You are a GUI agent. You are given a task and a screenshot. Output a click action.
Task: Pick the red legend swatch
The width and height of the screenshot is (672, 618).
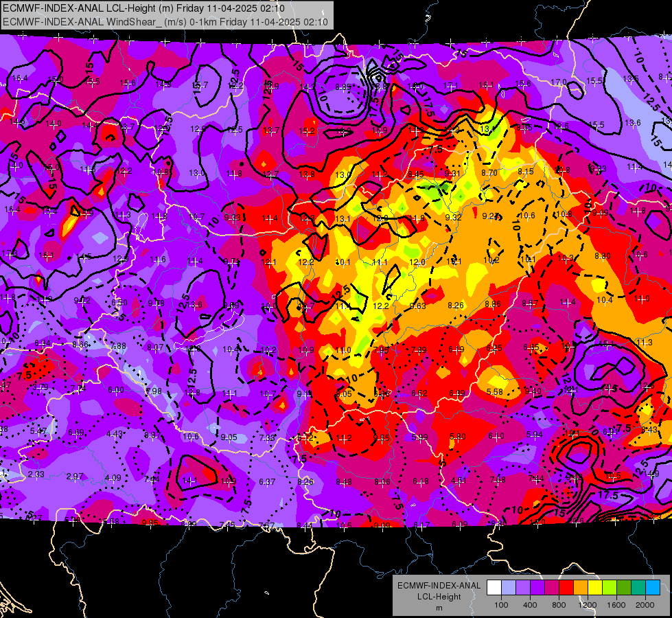[x=566, y=588]
